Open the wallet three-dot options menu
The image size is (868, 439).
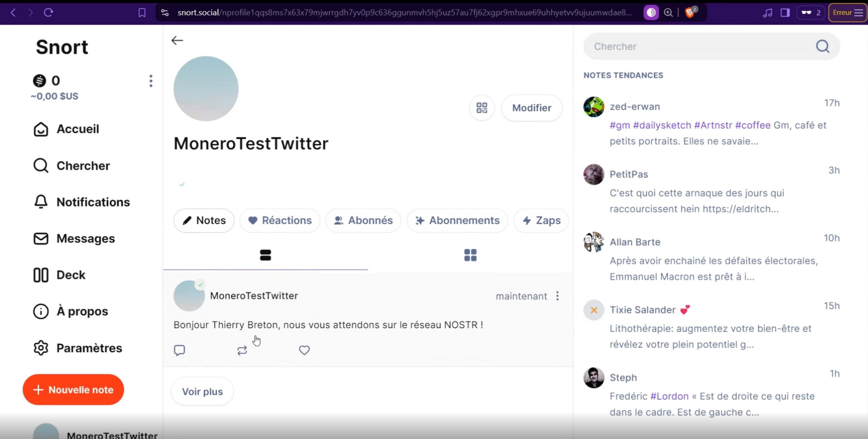point(151,81)
